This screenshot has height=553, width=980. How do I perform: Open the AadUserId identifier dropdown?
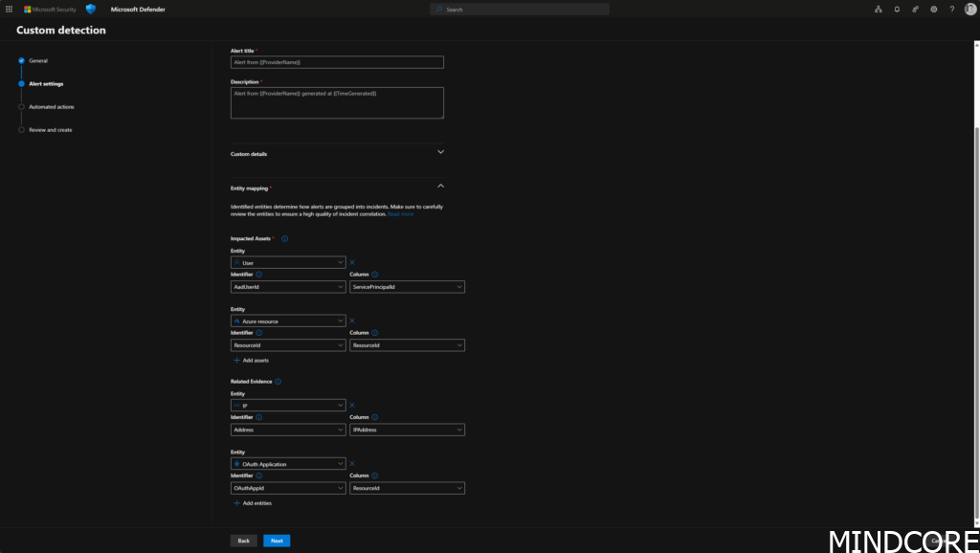pyautogui.click(x=288, y=287)
